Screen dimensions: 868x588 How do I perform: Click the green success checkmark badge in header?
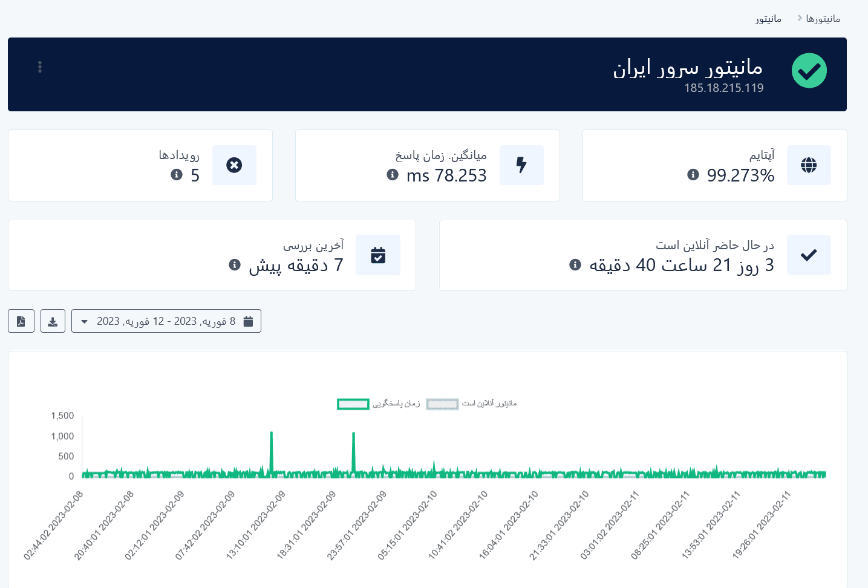pyautogui.click(x=809, y=71)
